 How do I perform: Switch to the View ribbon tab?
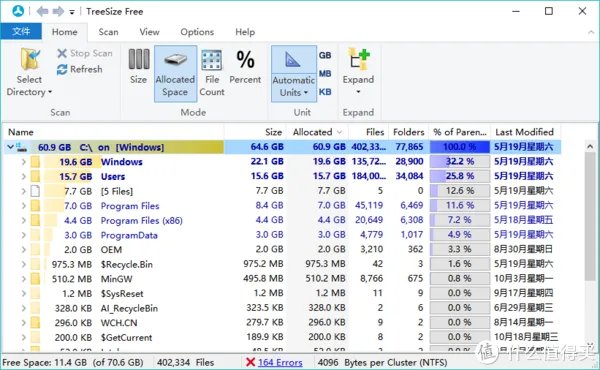click(149, 32)
